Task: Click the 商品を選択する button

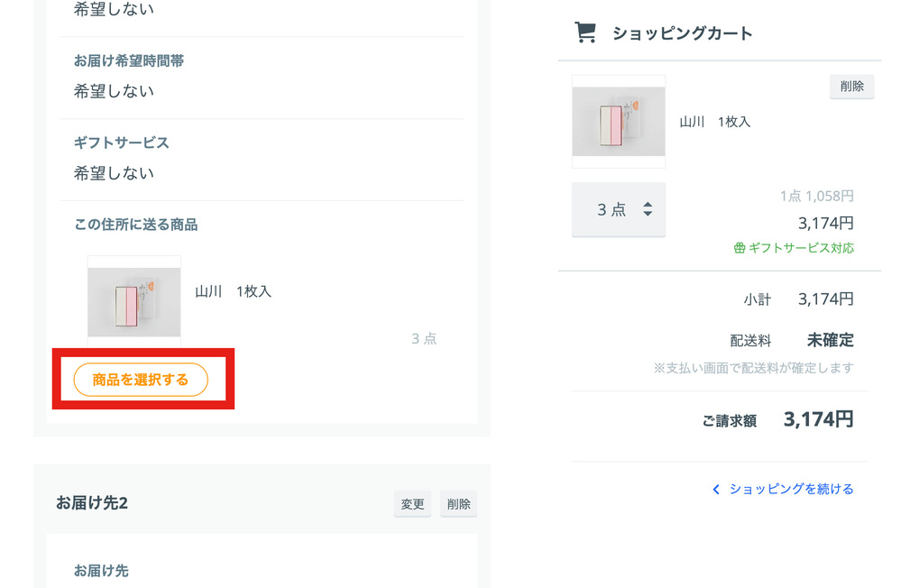Action: [x=141, y=380]
